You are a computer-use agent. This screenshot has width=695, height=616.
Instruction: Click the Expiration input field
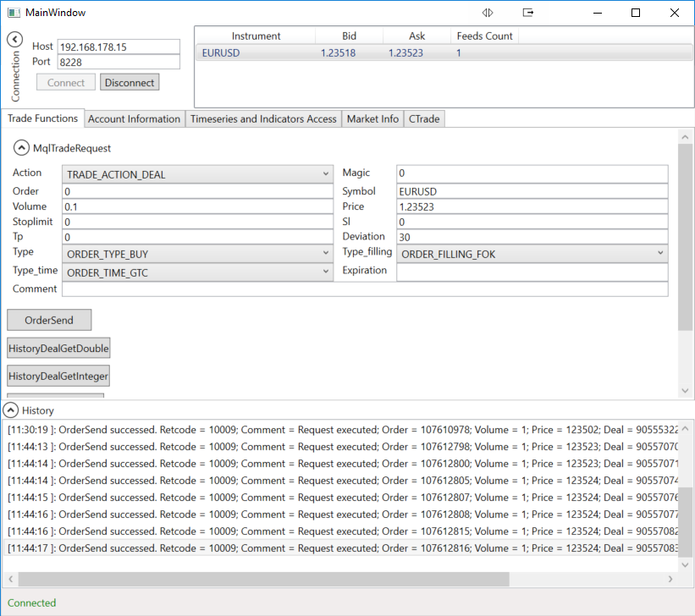532,272
